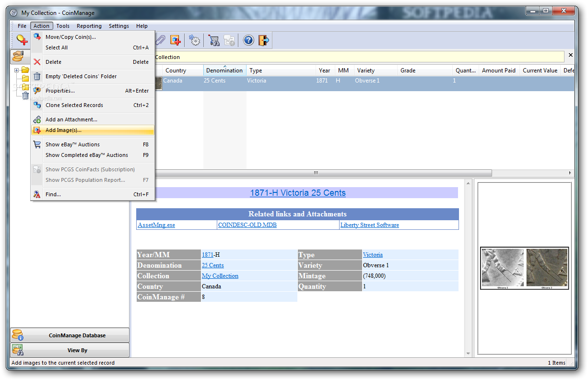
Task: Open settings via the gears toolbar icon
Action: pyautogui.click(x=195, y=40)
